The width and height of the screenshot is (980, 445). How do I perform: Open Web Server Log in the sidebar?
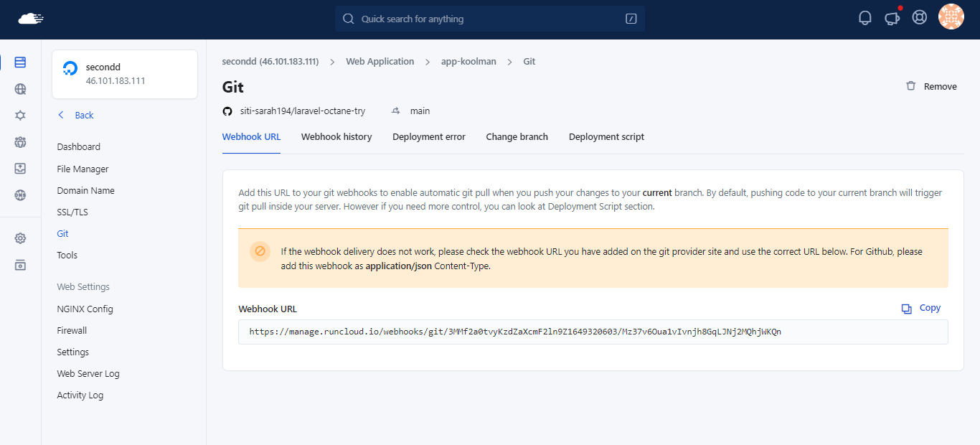click(88, 374)
